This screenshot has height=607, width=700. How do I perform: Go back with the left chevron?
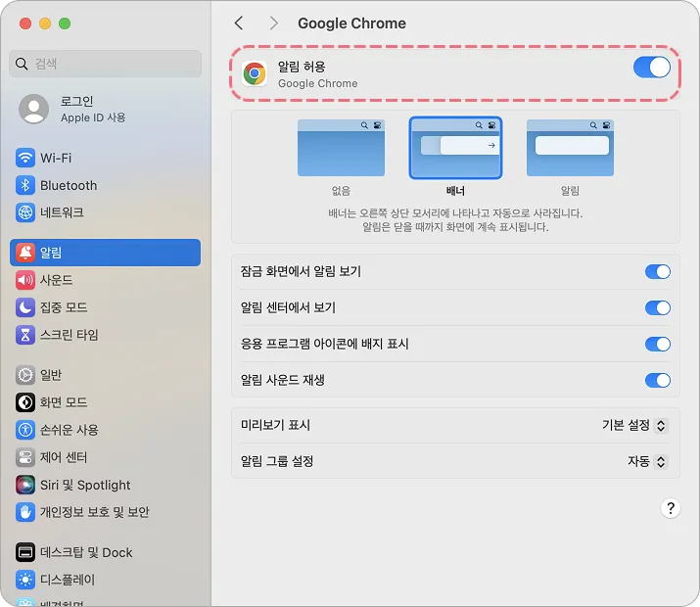(239, 23)
